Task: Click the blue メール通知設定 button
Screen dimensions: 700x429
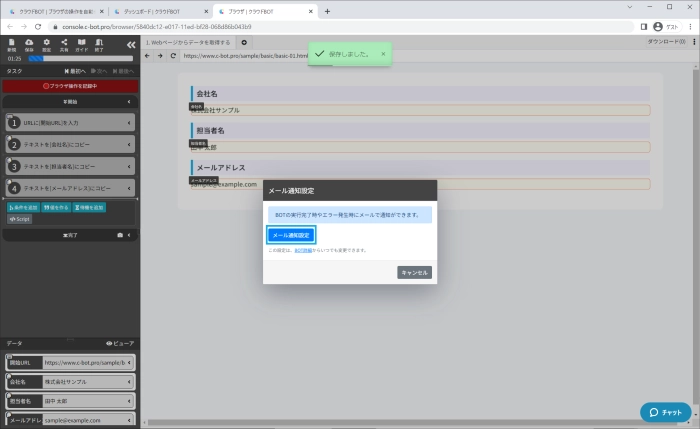Action: pos(291,235)
